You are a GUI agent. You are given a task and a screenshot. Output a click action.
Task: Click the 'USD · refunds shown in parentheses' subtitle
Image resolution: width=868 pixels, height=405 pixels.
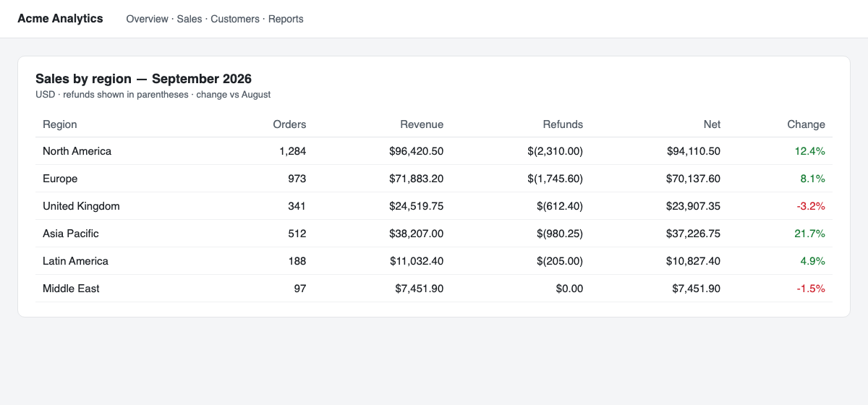pyautogui.click(x=112, y=95)
